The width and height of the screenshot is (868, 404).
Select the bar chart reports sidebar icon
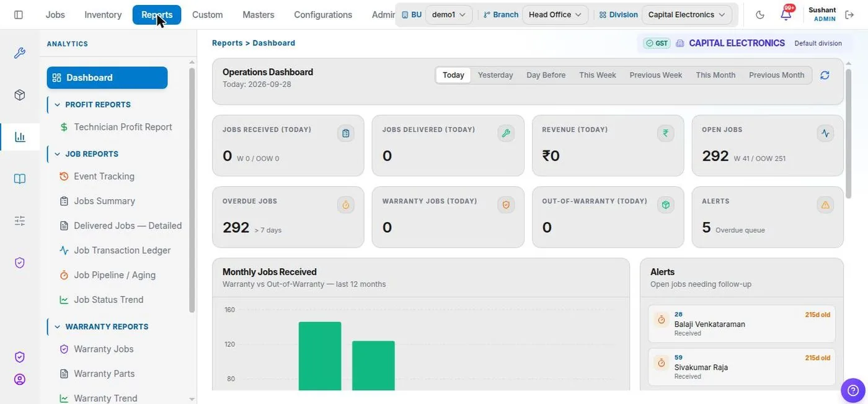click(20, 137)
